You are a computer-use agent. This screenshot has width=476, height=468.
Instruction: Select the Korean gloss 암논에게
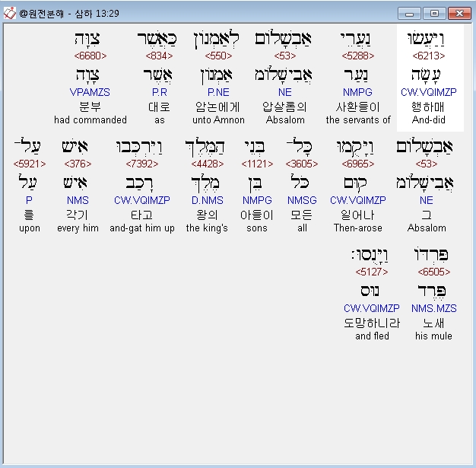tap(217, 107)
